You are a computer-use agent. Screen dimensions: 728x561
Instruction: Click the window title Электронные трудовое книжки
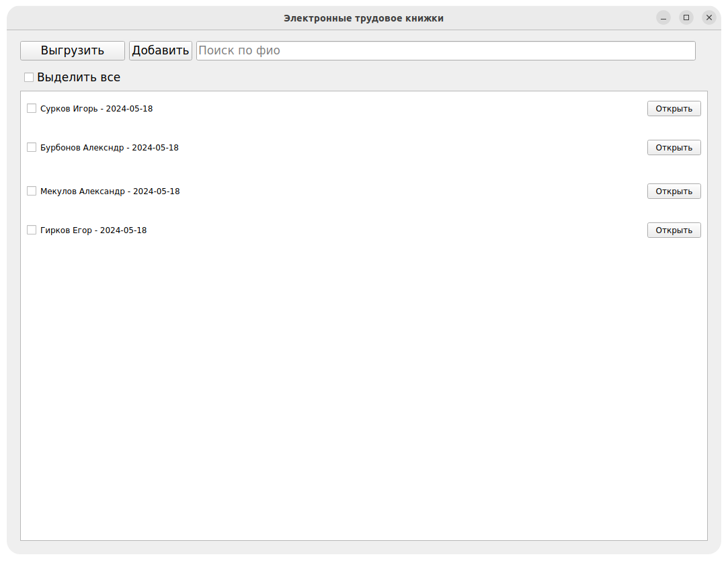click(364, 18)
